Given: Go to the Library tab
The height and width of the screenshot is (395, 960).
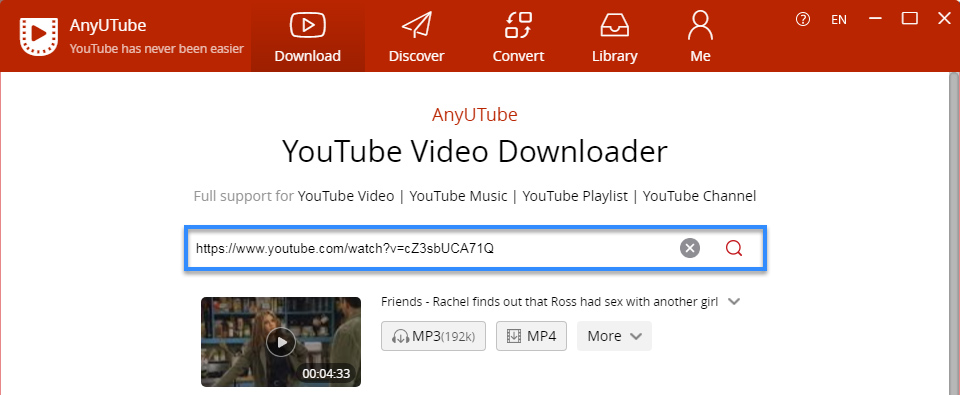Looking at the screenshot, I should (615, 36).
